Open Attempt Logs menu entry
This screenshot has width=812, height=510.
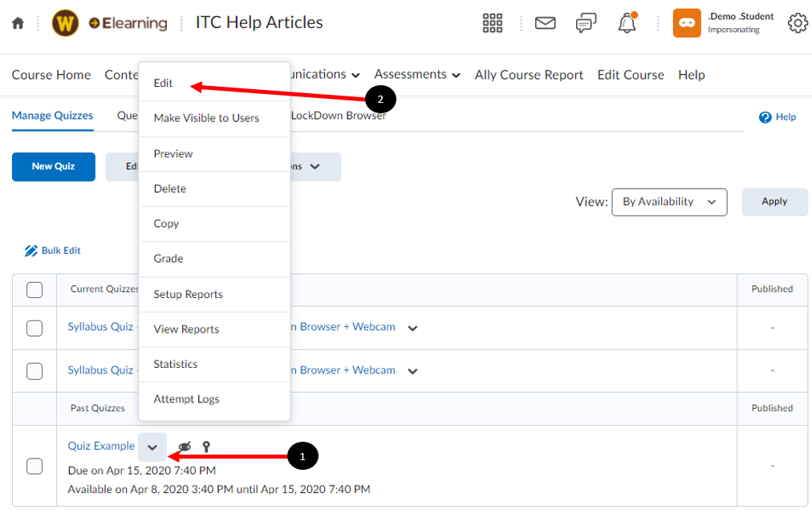click(x=214, y=399)
